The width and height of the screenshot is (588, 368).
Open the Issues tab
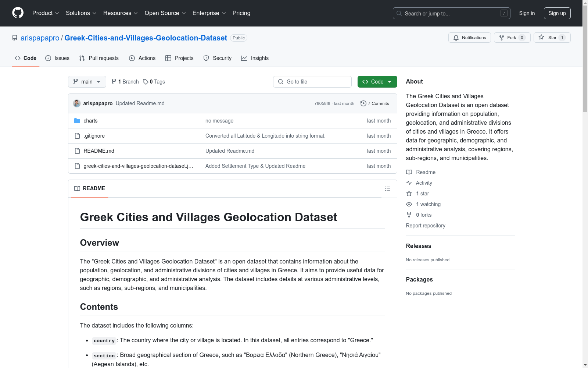pyautogui.click(x=57, y=58)
